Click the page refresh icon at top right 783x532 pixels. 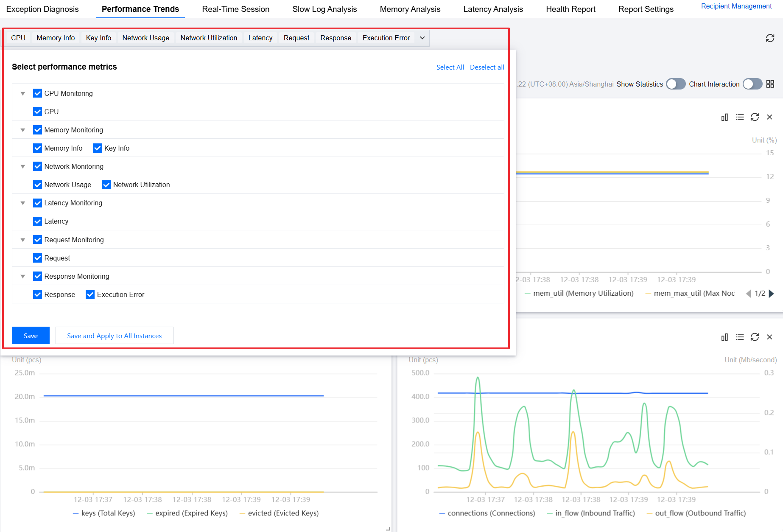click(770, 38)
